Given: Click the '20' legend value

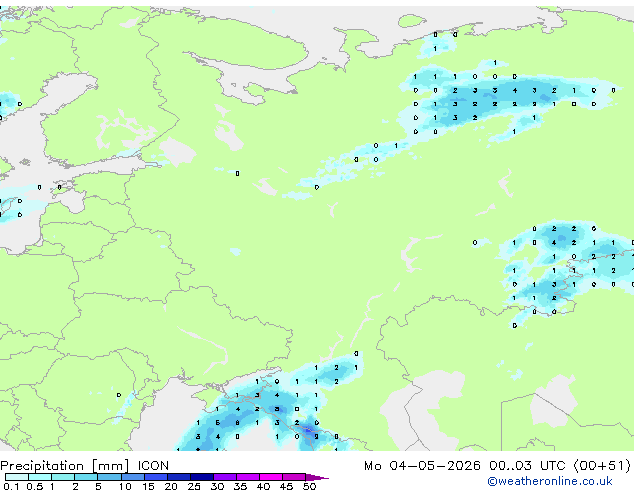Looking at the screenshot, I should (x=171, y=486).
